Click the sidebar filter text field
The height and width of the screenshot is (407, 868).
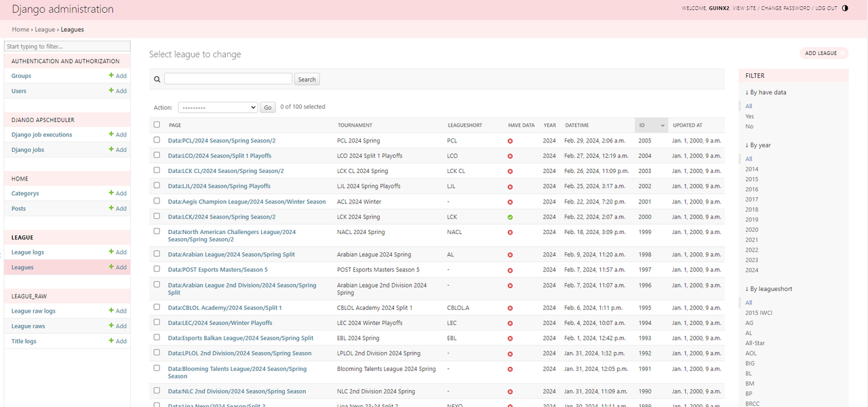click(66, 46)
